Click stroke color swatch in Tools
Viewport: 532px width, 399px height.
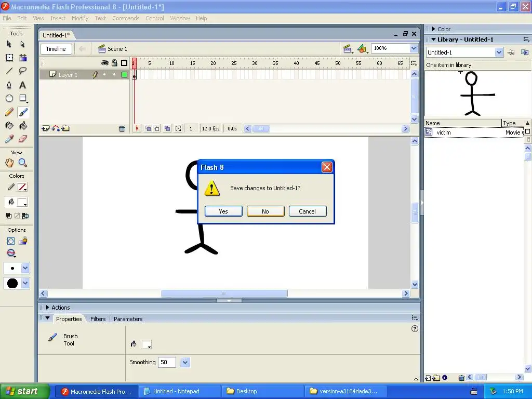coord(22,187)
